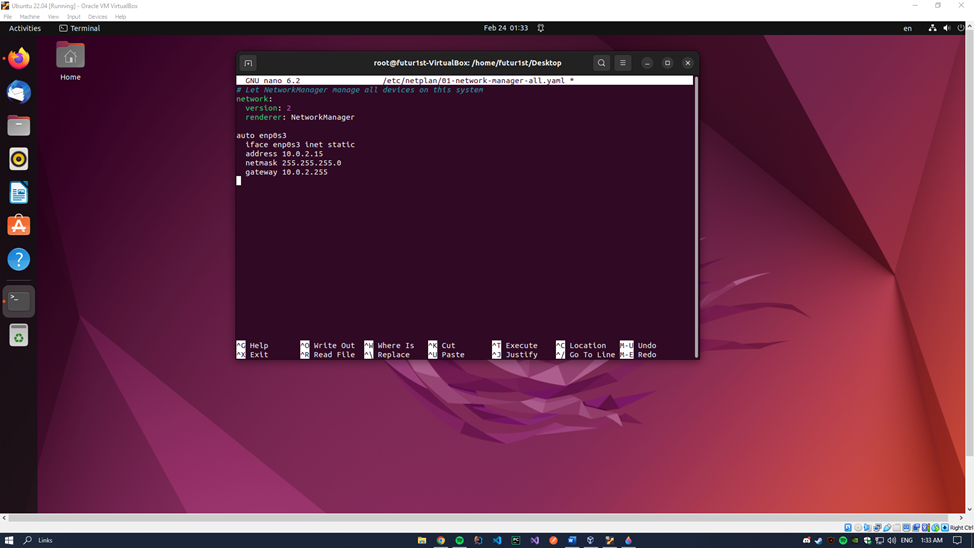Image resolution: width=974 pixels, height=548 pixels.
Task: Click the nano '^W Where Is' label
Action: pos(389,345)
